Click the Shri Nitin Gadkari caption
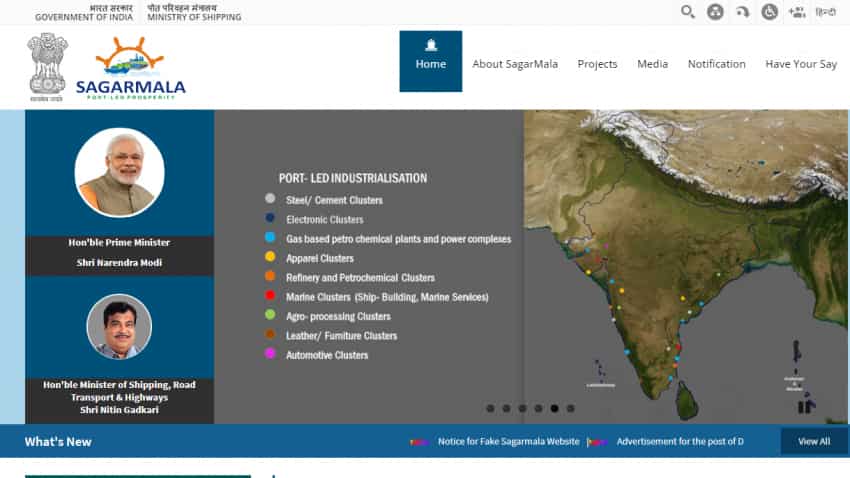The width and height of the screenshot is (850, 478). pos(119,410)
